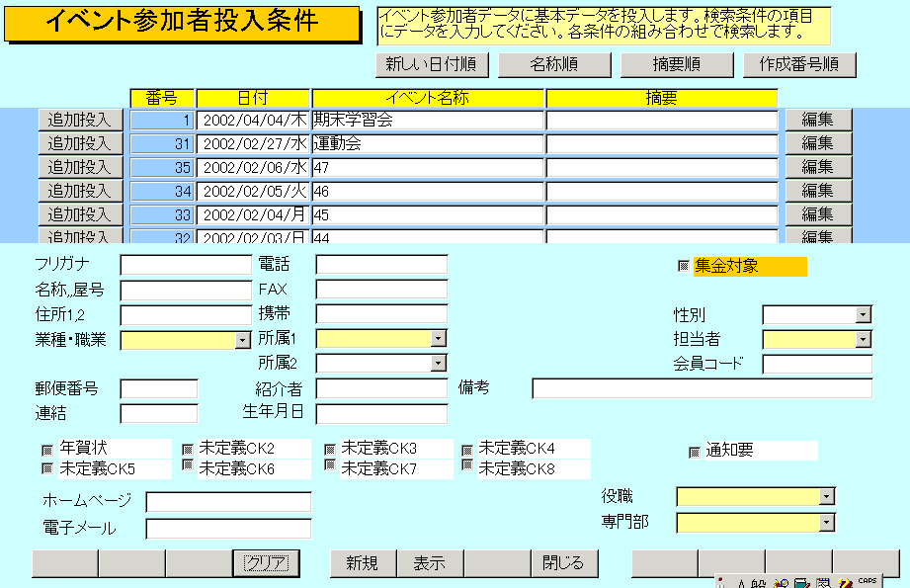910x588 pixels.
Task: Click 追加投入 for event 45 row
Action: (81, 214)
